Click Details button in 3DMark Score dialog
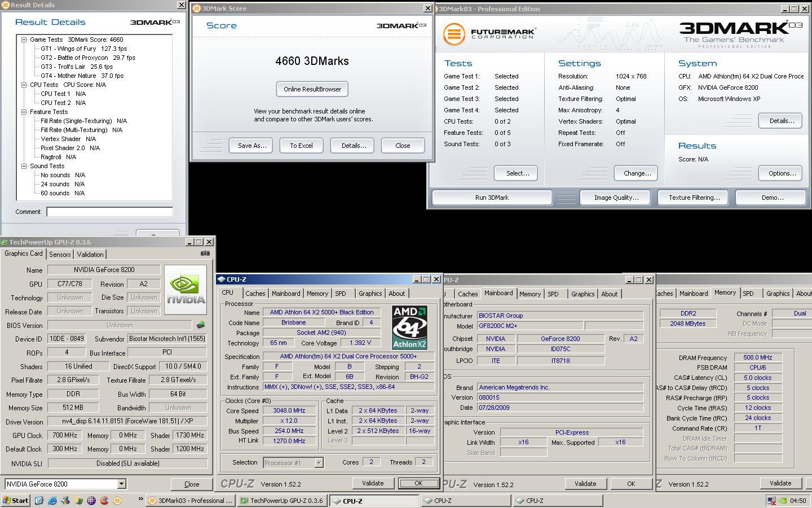The image size is (812, 508). (354, 146)
